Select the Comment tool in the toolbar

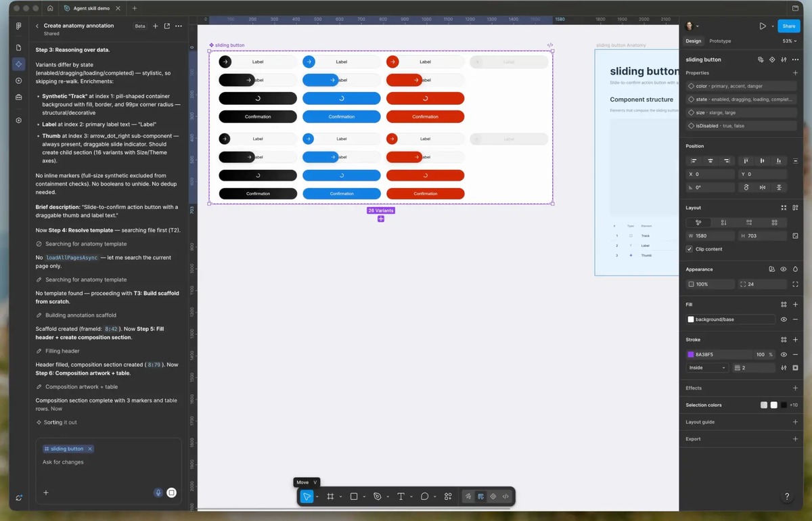tap(424, 496)
